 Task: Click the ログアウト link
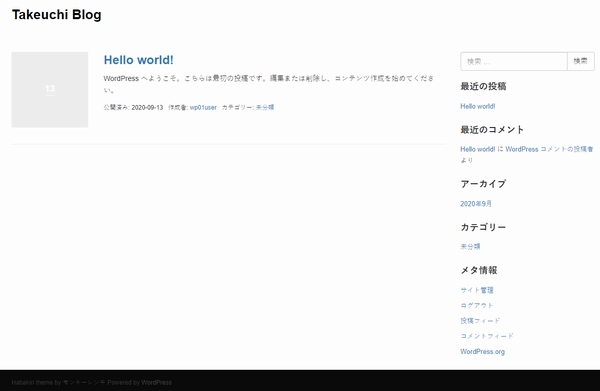coord(477,306)
